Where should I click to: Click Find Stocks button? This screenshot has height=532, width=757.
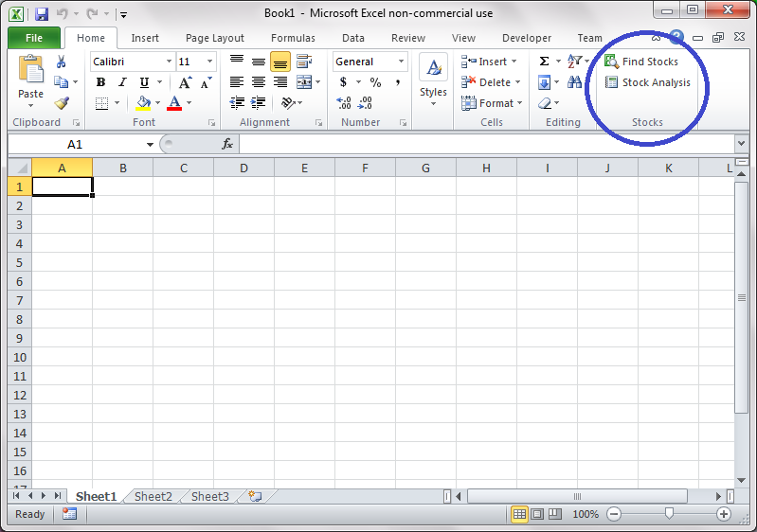pyautogui.click(x=641, y=62)
